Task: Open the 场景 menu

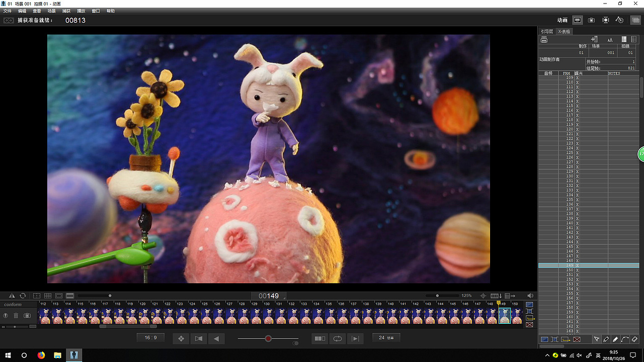Action: coord(51,11)
